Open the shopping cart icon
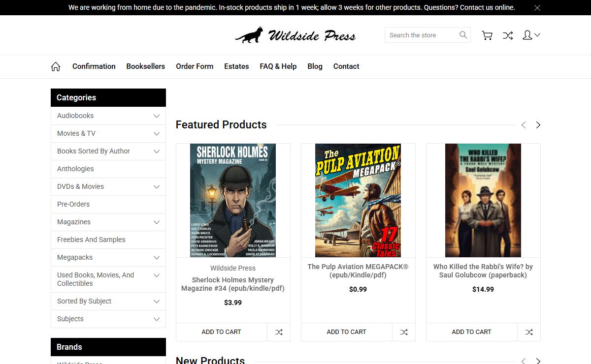 (x=487, y=35)
